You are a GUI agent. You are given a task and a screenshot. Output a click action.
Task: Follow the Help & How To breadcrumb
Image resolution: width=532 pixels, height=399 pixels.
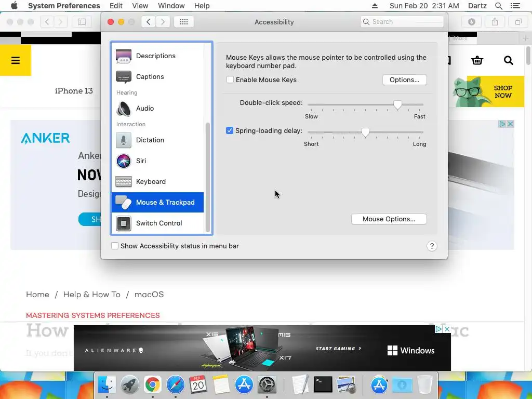tap(91, 295)
